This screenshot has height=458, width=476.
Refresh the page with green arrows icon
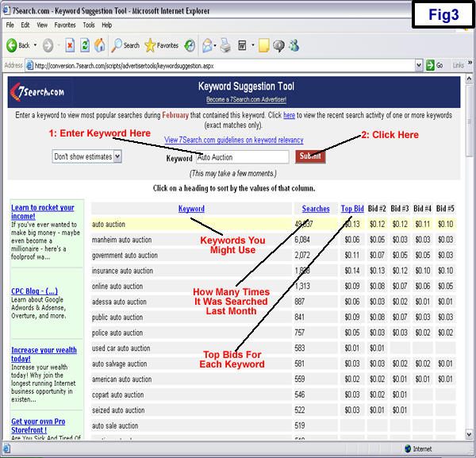coord(85,45)
